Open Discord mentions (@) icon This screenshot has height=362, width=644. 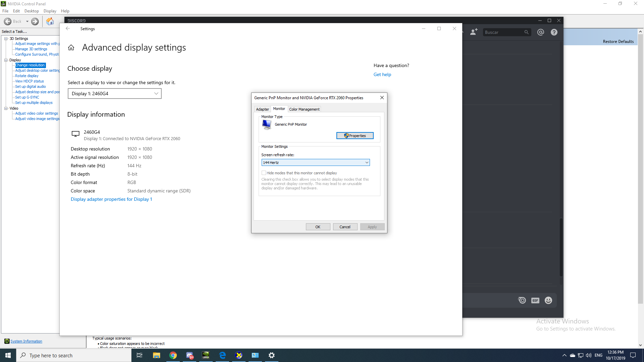(541, 32)
